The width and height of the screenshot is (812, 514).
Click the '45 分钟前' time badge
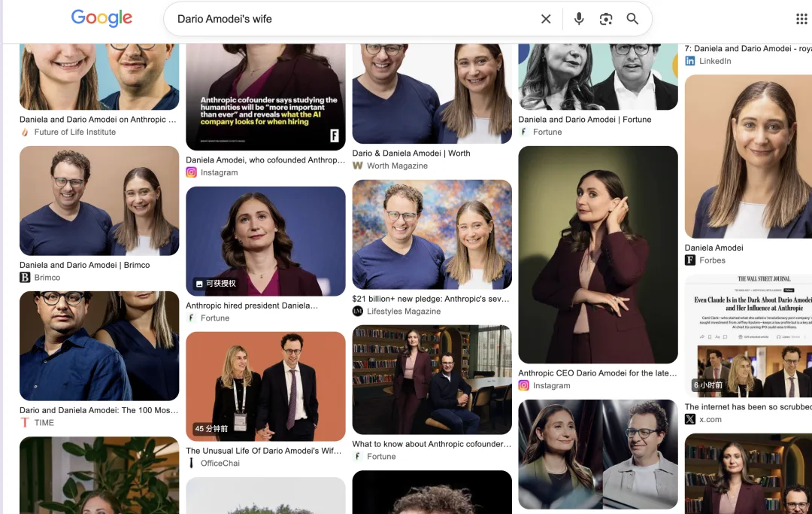point(211,428)
